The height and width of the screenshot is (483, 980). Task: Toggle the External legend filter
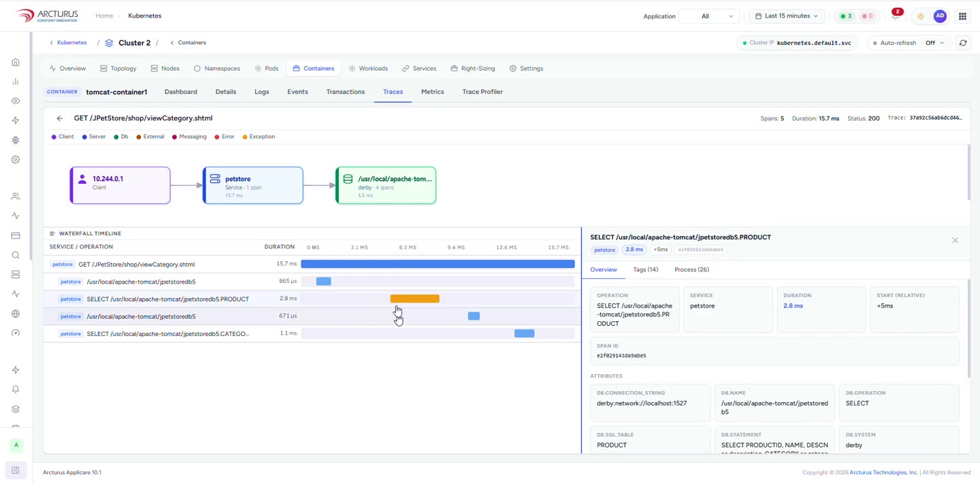150,137
